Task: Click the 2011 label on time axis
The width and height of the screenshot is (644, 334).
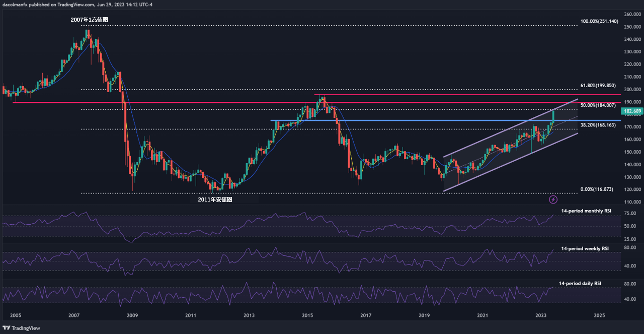Action: click(191, 315)
